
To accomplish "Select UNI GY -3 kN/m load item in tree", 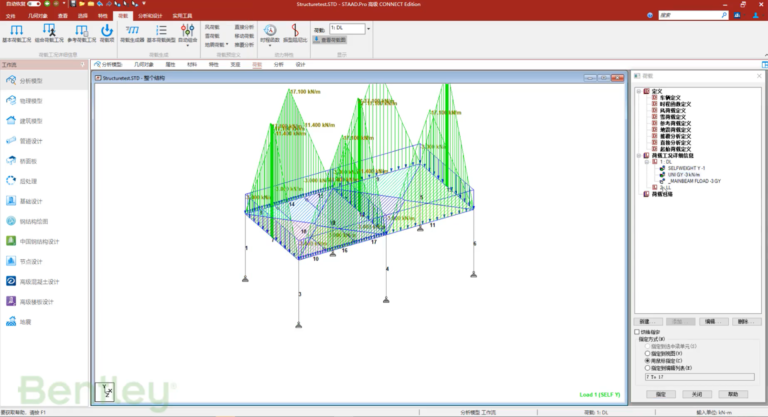I will (x=684, y=174).
